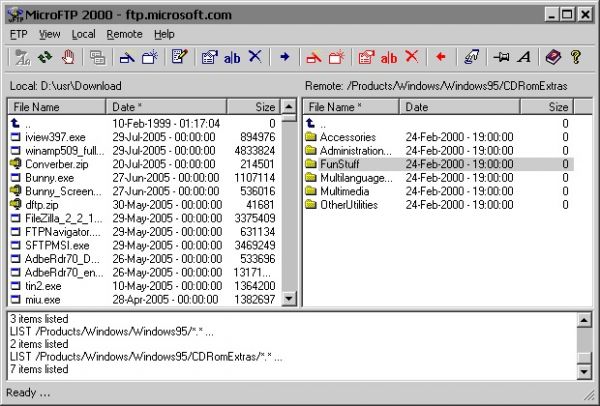
Task: Select FTPNavigator.... in the local list
Action: 63,232
